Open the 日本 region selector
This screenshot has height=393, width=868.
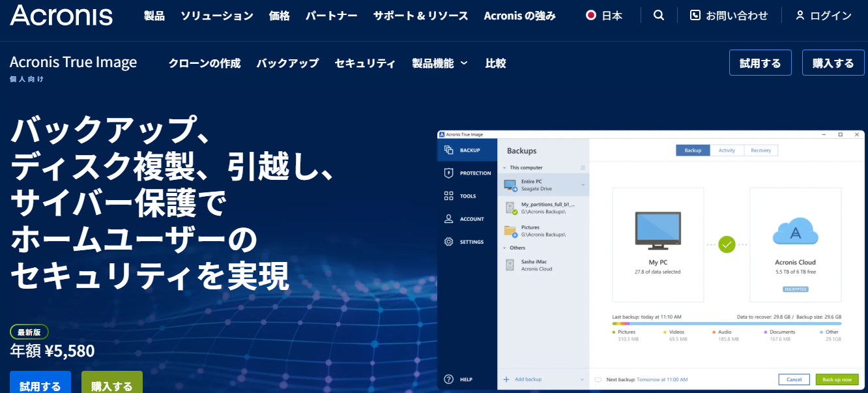[603, 16]
